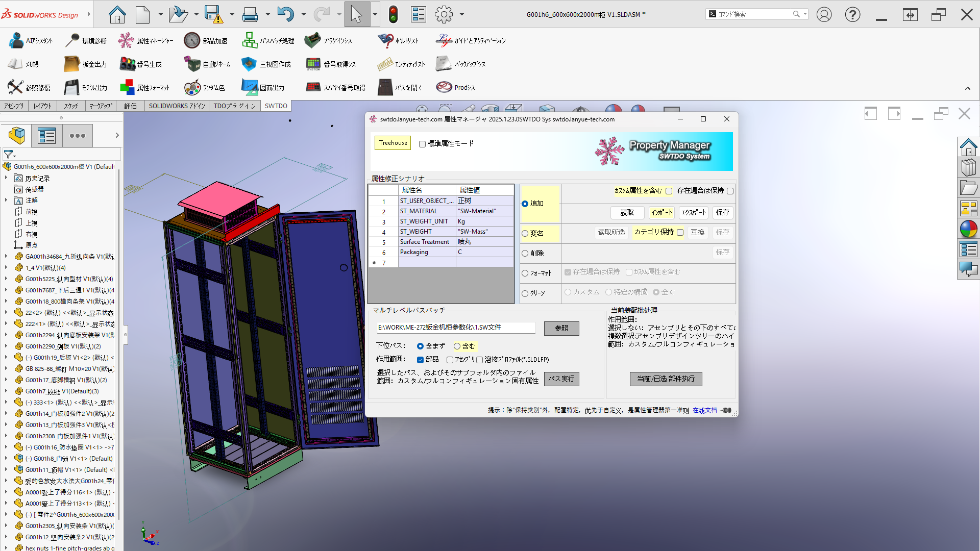Click the ランダム色 palette icon

tap(192, 88)
